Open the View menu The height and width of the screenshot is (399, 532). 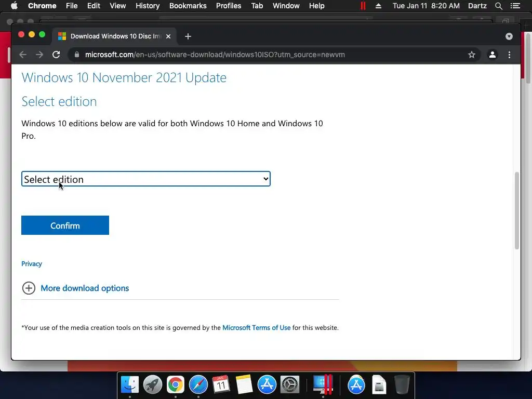pos(118,6)
